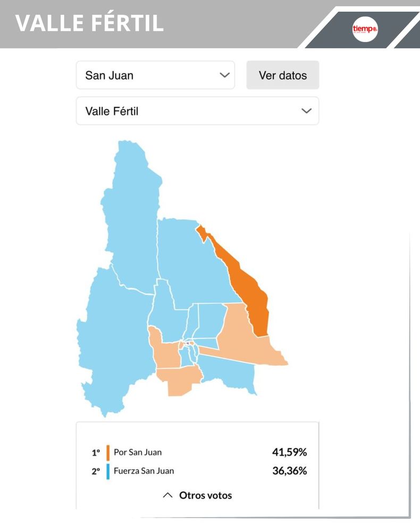Click the caret icon beside Otros votos
This screenshot has height=525, width=420.
[167, 495]
